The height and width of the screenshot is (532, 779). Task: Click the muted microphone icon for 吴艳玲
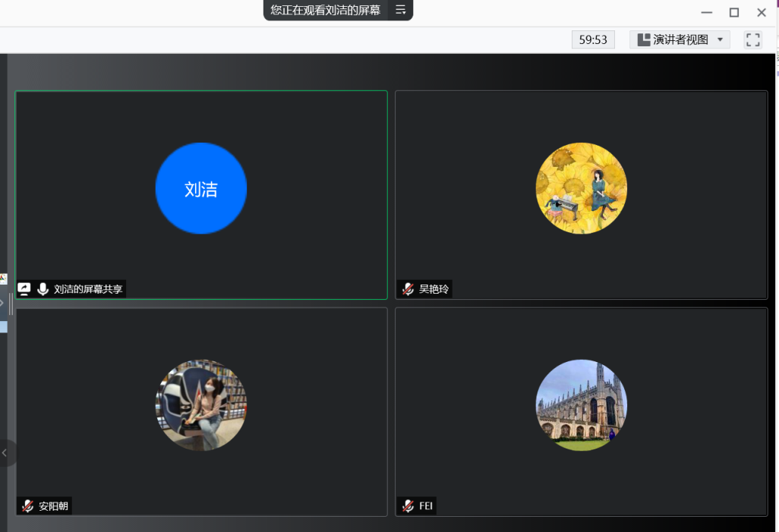[408, 288]
